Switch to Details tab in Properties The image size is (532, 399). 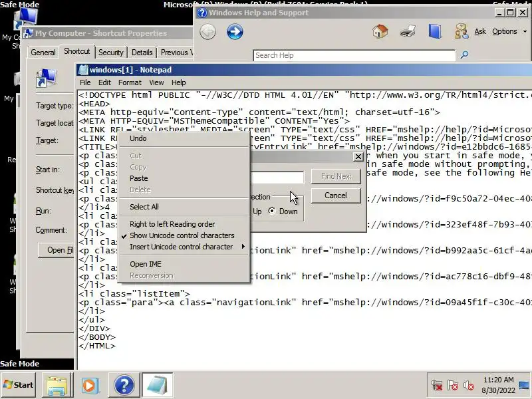click(x=142, y=53)
